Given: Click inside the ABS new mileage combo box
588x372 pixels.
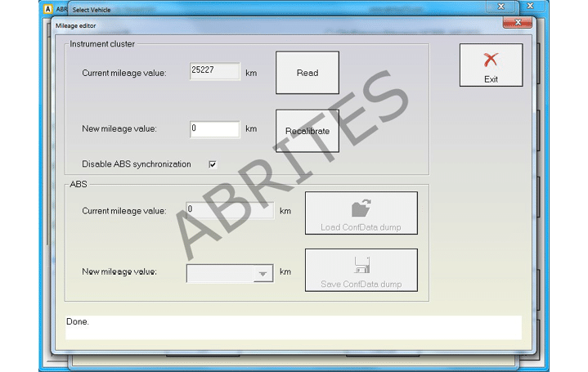Looking at the screenshot, I should click(219, 274).
